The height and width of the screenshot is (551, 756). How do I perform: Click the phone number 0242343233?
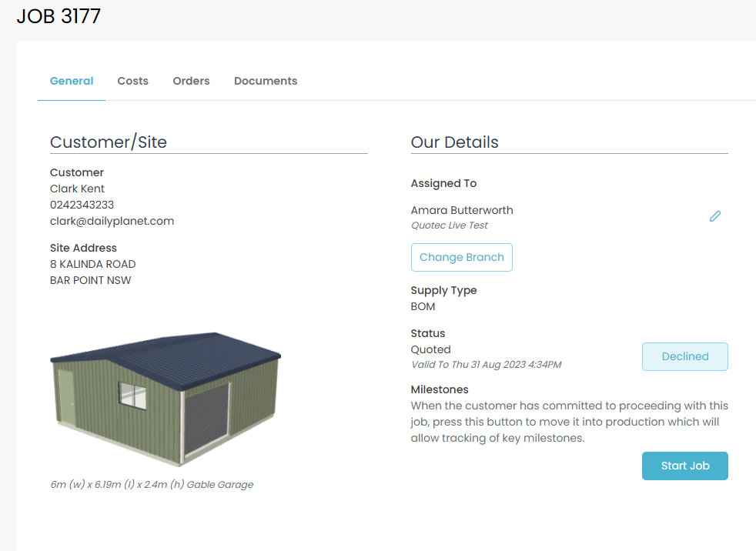point(82,205)
